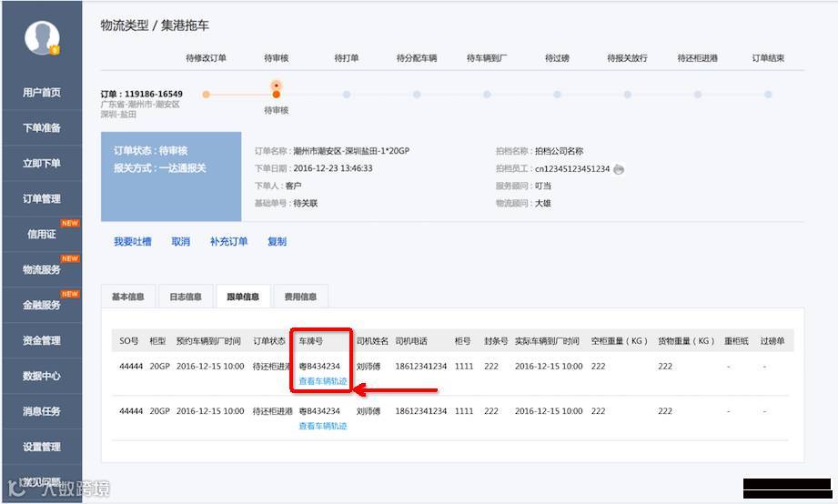Switch to the 日志信息 tab
Image resolution: width=838 pixels, height=504 pixels.
[x=186, y=297]
